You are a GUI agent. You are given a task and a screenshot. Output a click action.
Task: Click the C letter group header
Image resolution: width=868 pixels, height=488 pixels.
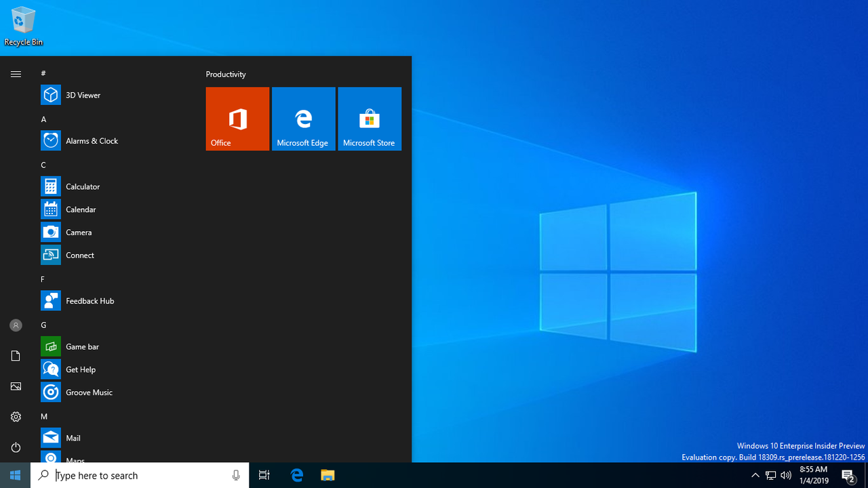coord(43,165)
